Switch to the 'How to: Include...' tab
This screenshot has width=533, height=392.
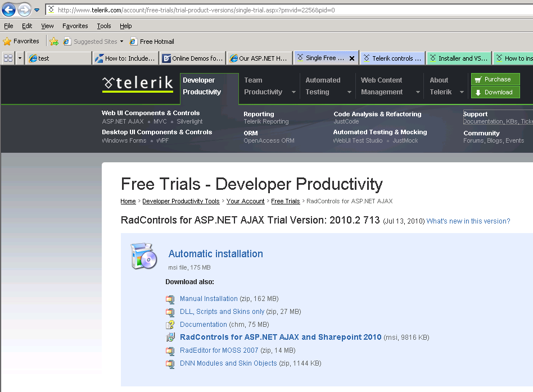[x=125, y=58]
